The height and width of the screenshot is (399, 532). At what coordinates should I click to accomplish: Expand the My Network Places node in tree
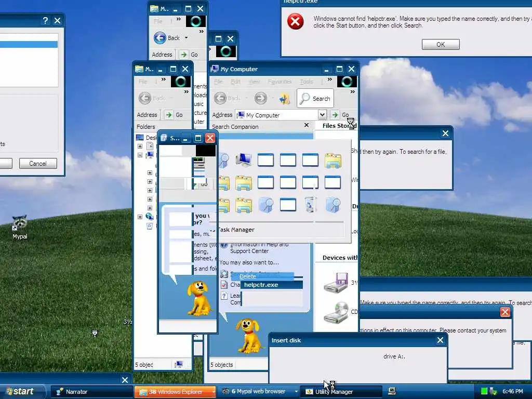click(140, 217)
